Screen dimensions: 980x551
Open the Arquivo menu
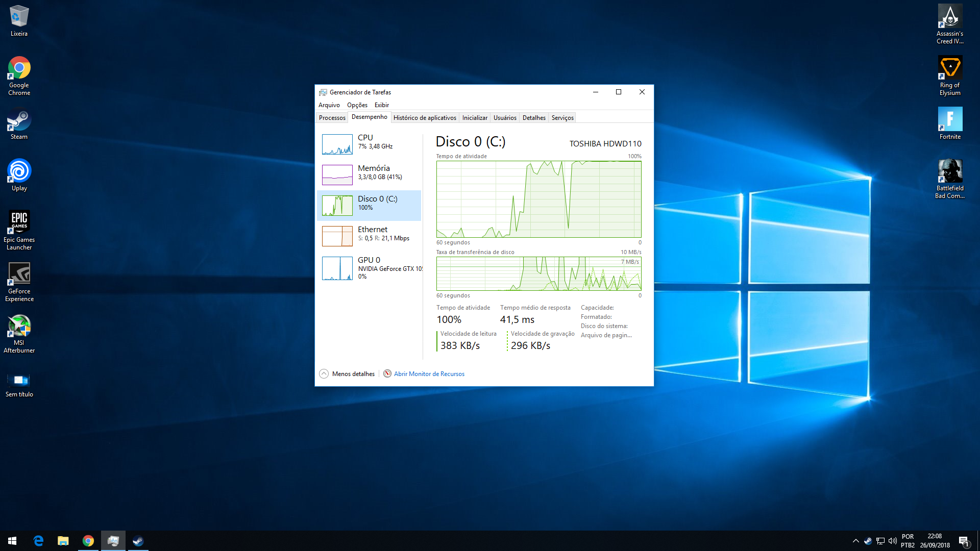point(329,105)
